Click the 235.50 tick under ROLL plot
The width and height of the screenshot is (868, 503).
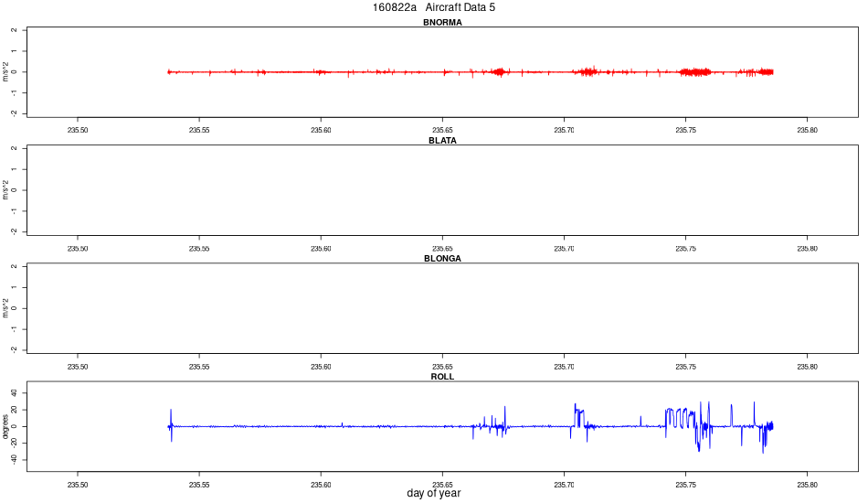[78, 485]
